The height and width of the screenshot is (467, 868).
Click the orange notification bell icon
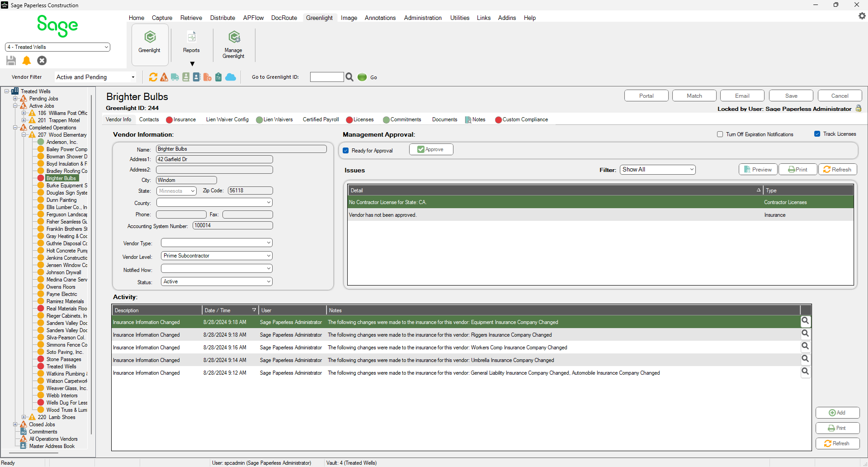tap(27, 61)
